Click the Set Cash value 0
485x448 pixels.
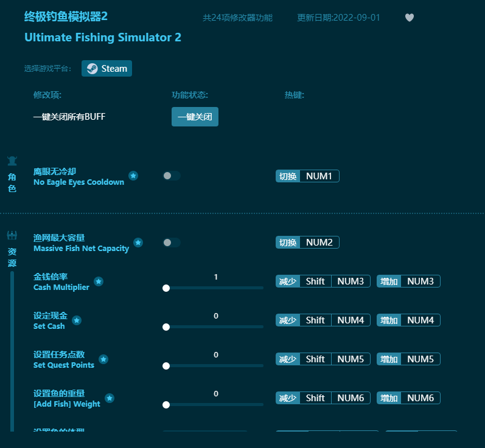click(216, 315)
